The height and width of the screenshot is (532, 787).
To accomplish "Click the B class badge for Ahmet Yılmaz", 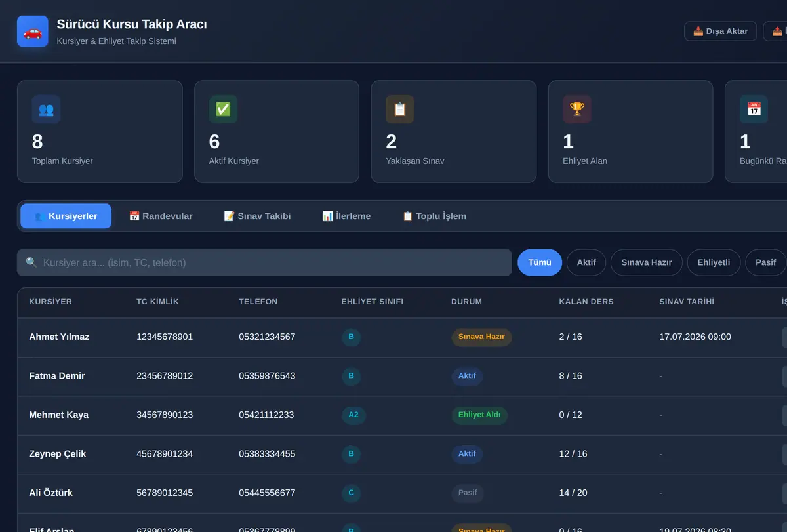I will tap(351, 337).
